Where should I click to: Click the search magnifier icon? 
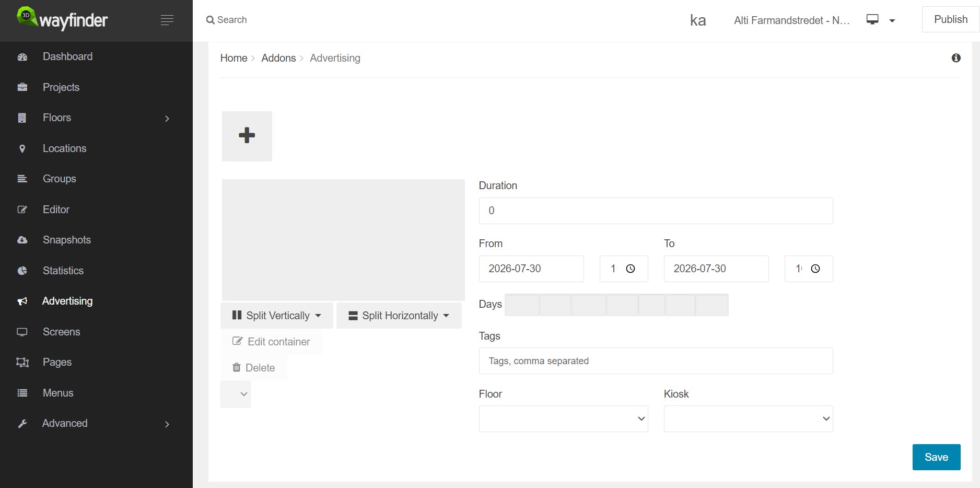pyautogui.click(x=211, y=20)
